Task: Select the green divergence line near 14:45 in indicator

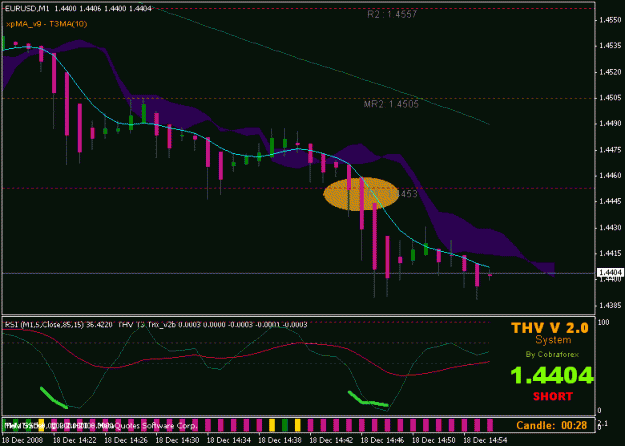Action: click(x=368, y=400)
